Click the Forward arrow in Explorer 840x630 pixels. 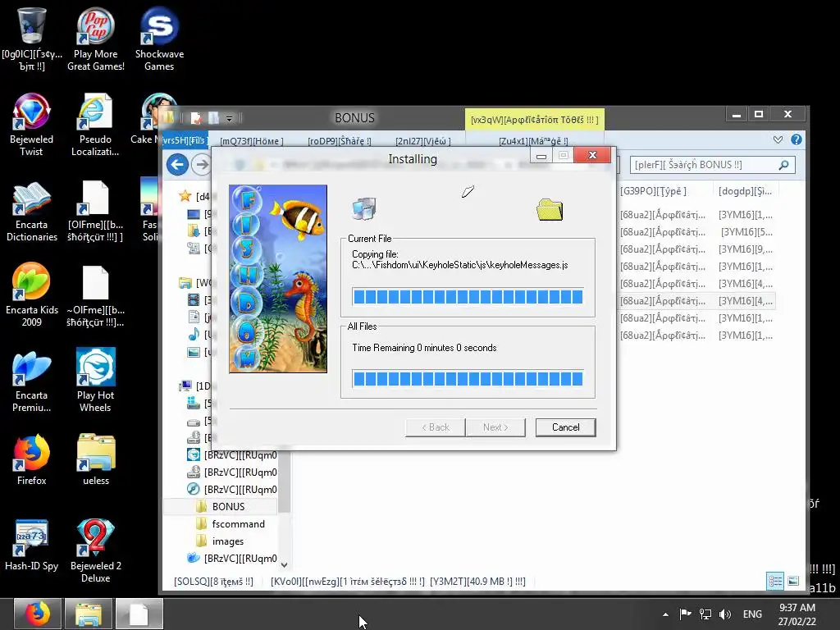point(202,164)
